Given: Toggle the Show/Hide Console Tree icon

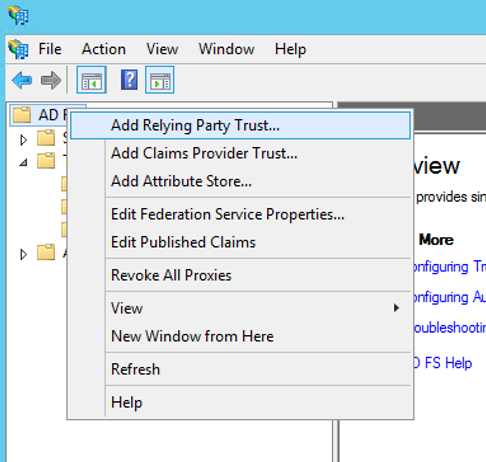Looking at the screenshot, I should coord(91,80).
